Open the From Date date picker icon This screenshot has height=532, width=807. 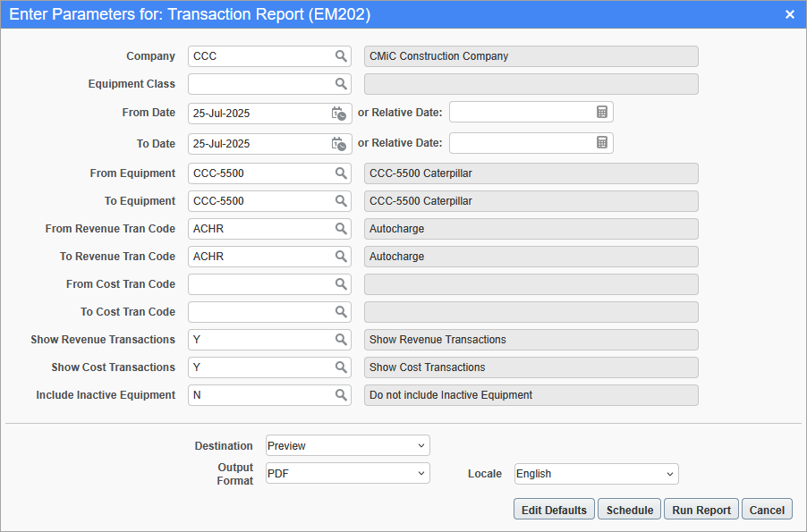click(337, 113)
